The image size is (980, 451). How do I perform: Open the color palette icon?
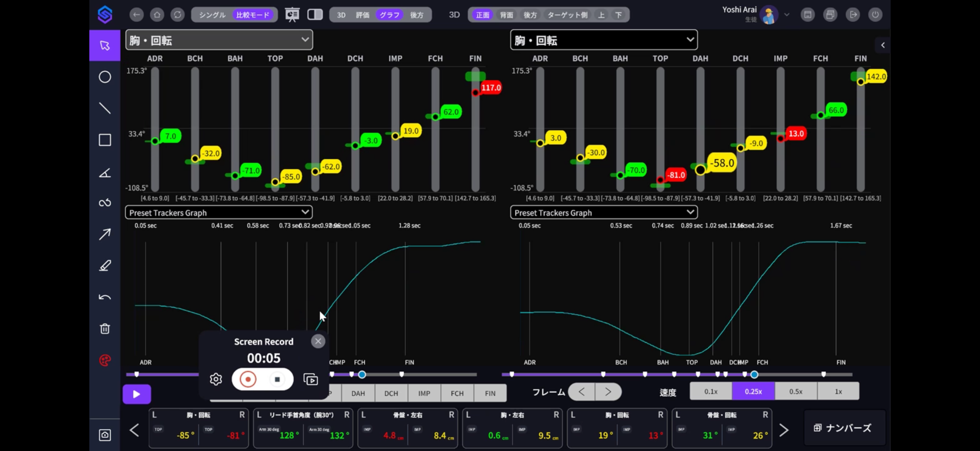(105, 360)
